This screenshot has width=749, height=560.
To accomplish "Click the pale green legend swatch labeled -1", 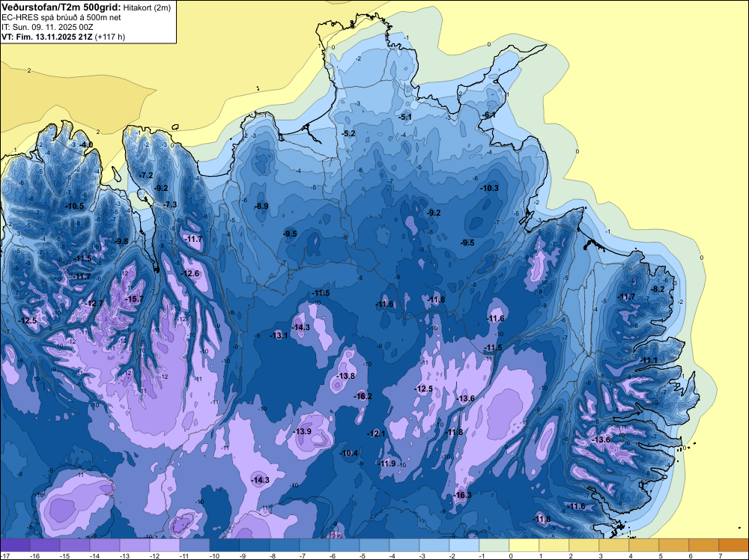I will click(494, 545).
